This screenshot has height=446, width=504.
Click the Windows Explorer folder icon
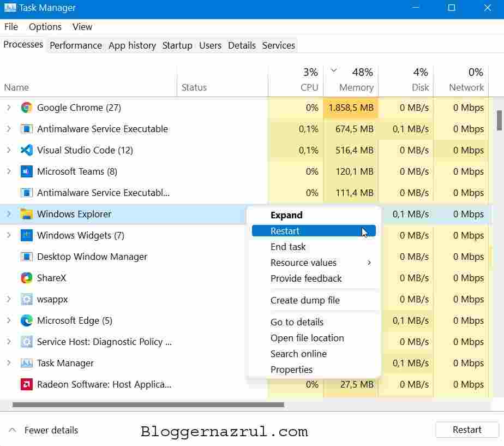point(26,214)
